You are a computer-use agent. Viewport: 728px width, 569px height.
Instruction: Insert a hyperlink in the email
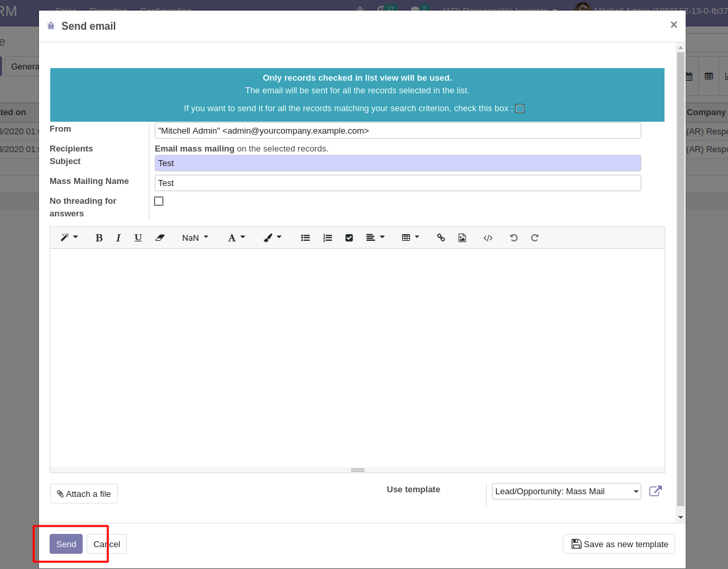(x=440, y=238)
